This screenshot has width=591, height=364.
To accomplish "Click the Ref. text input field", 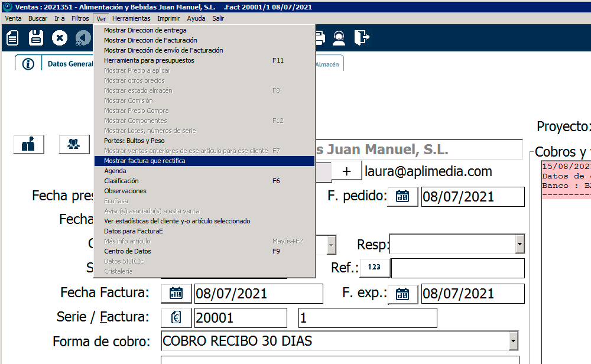I will 457,268.
